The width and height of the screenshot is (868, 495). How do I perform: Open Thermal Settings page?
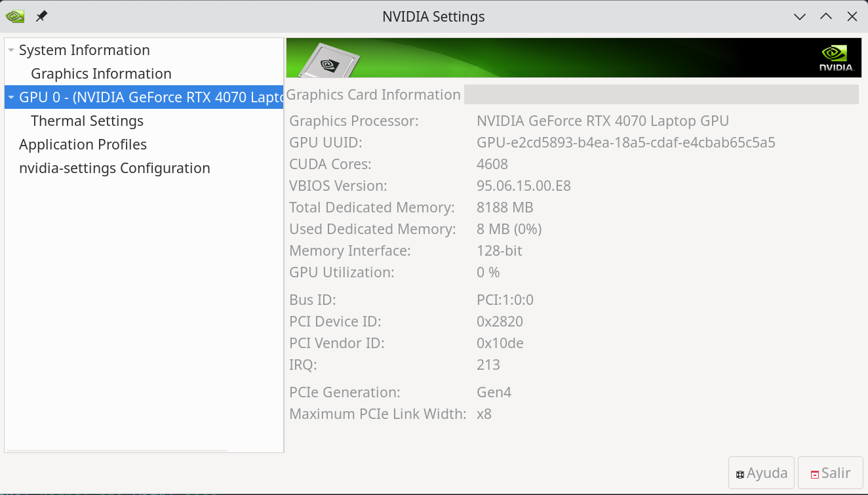[87, 121]
